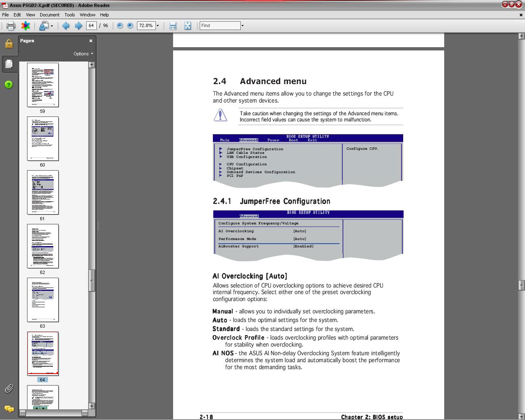Image resolution: width=525 pixels, height=420 pixels.
Task: Click 'AiBooster Support' in BIOS screenshot
Action: tap(238, 247)
